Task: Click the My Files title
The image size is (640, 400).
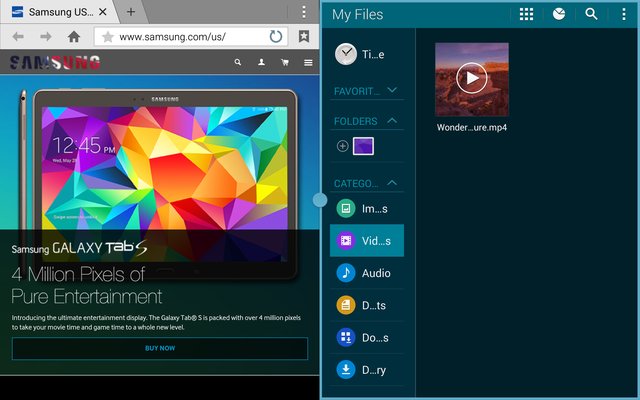Action: pyautogui.click(x=358, y=14)
